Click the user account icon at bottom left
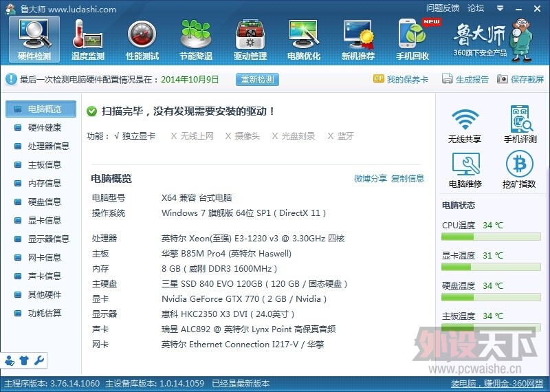Screen dimensions: 550x392 [10, 360]
